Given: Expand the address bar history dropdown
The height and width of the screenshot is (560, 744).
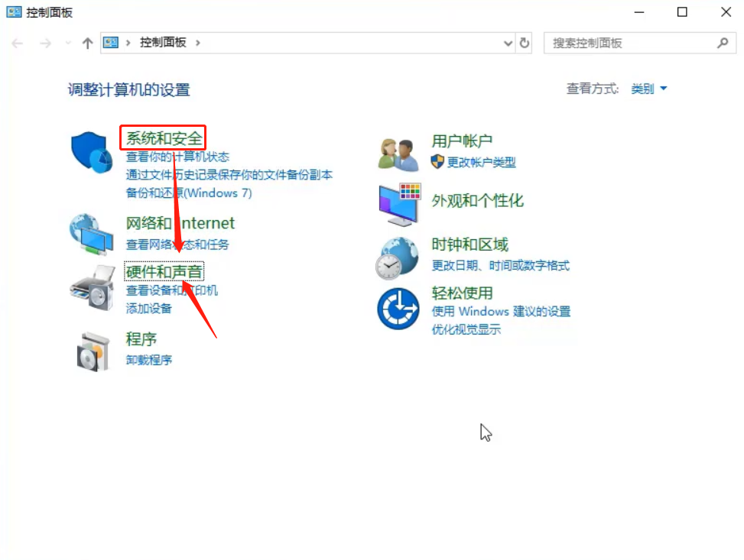Looking at the screenshot, I should tap(508, 44).
